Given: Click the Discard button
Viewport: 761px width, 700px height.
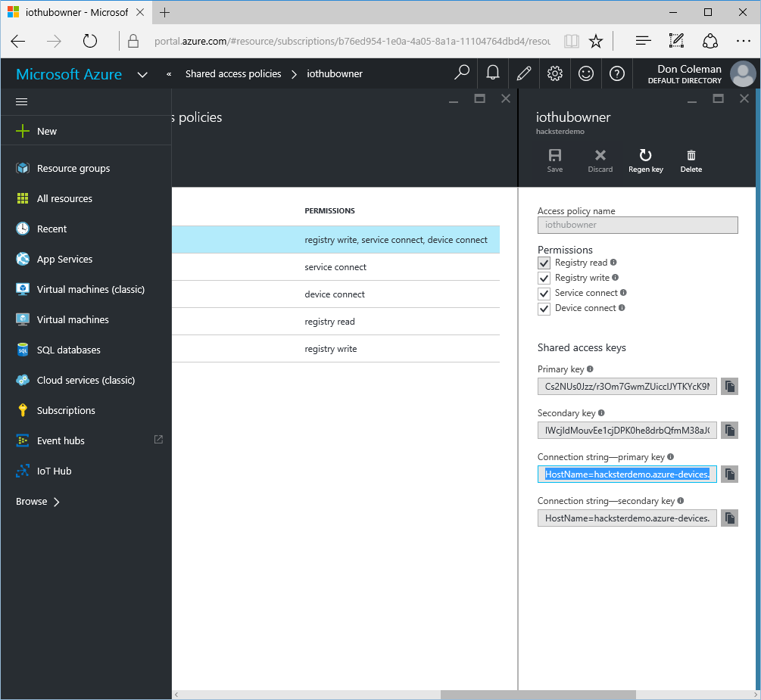Looking at the screenshot, I should click(x=600, y=160).
